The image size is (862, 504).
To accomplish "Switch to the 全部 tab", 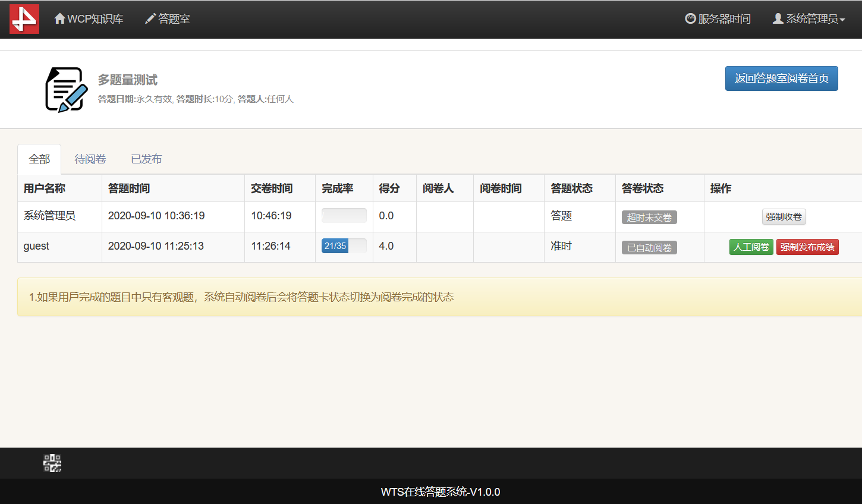I will 39,159.
